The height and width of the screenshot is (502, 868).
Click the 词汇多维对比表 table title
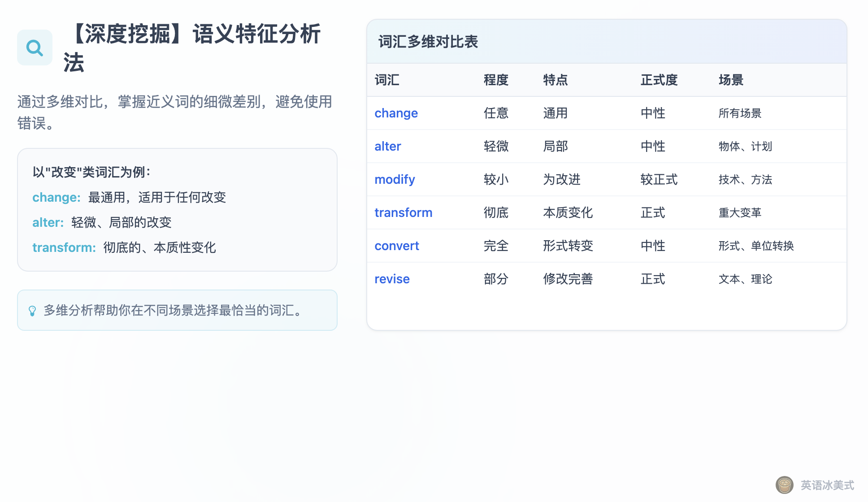(428, 42)
